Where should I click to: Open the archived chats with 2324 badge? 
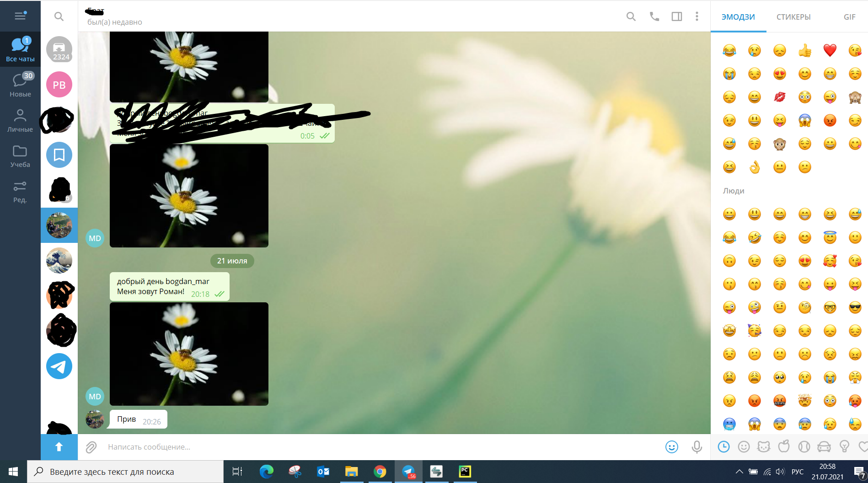coord(59,49)
